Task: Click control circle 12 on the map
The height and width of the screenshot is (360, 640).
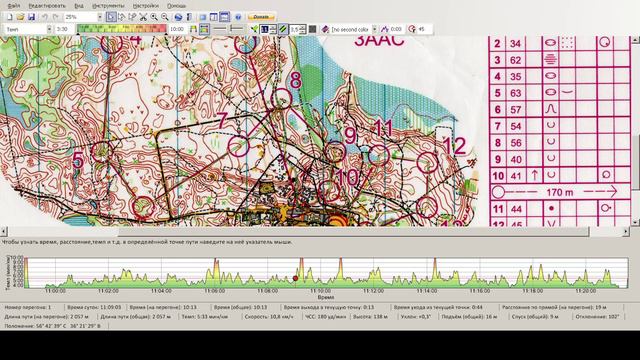Action: (x=427, y=162)
